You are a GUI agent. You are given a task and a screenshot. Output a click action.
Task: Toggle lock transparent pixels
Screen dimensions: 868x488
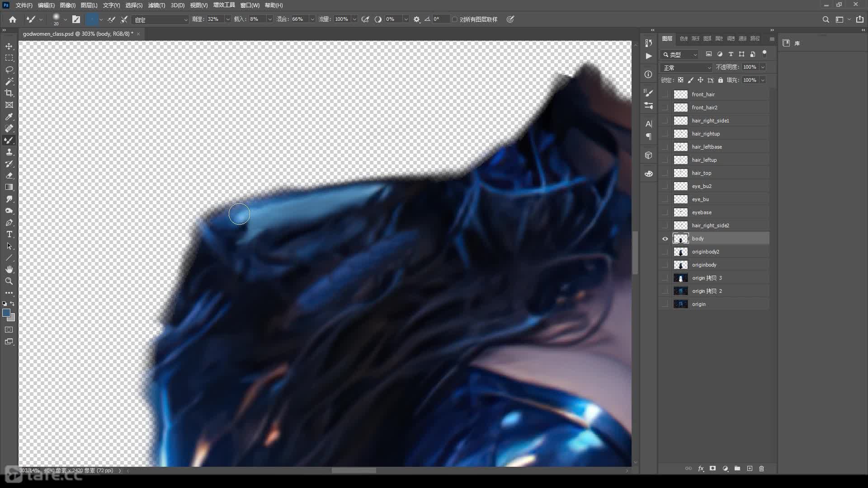pos(680,80)
